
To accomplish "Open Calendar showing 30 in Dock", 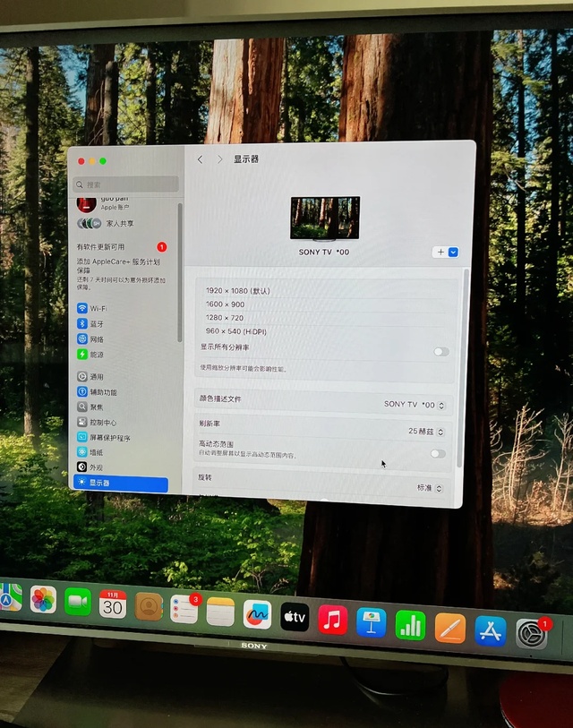I will [113, 604].
